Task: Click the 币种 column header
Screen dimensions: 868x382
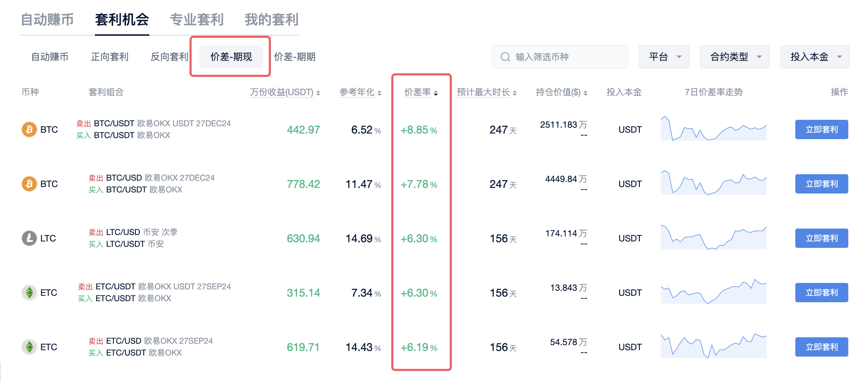Action: click(x=30, y=92)
